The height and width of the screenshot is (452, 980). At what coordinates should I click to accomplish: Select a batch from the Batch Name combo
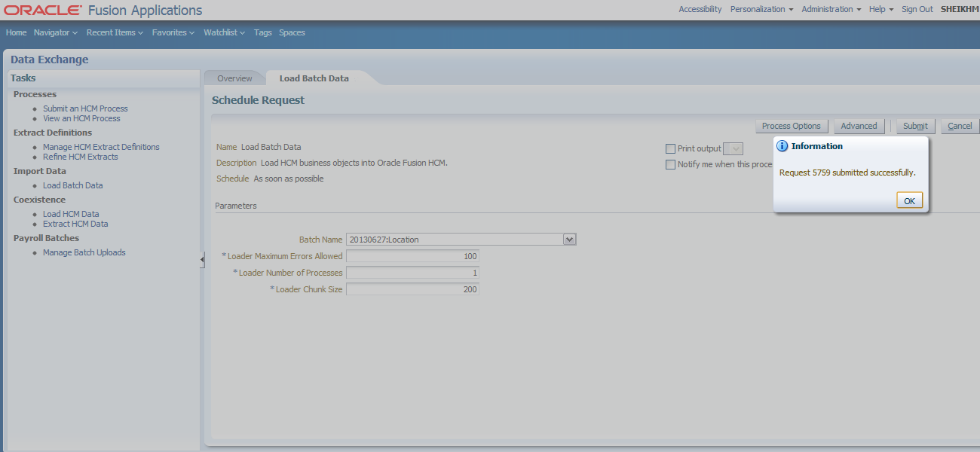[452, 238]
